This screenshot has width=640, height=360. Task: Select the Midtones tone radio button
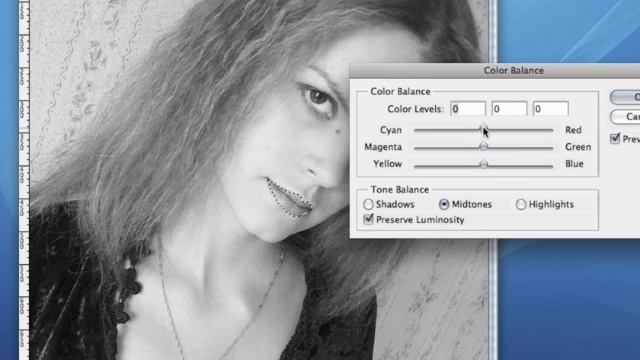point(444,204)
